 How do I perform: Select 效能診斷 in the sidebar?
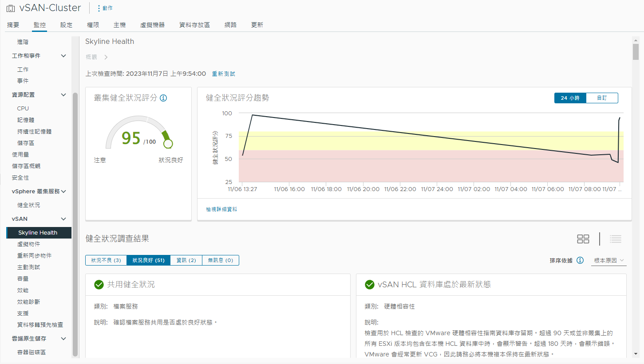[28, 302]
